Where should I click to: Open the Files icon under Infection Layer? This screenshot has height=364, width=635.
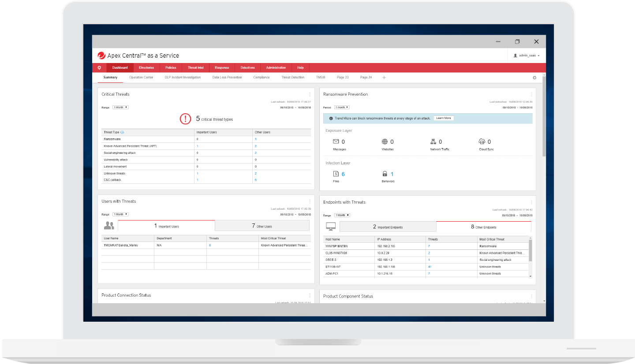point(335,174)
